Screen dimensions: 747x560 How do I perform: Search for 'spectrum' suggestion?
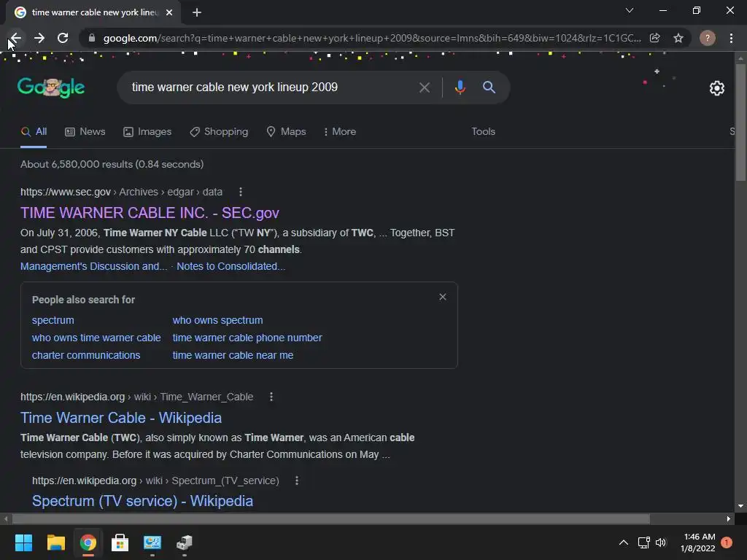click(x=53, y=321)
